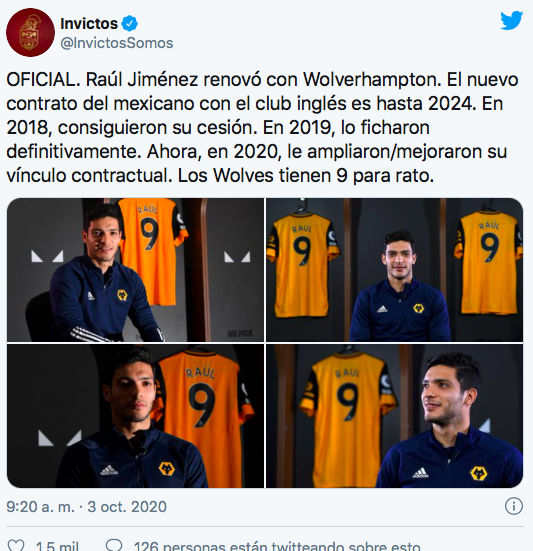533x551 pixels.
Task: Open the bottom-right smiling photo
Action: [x=395, y=416]
